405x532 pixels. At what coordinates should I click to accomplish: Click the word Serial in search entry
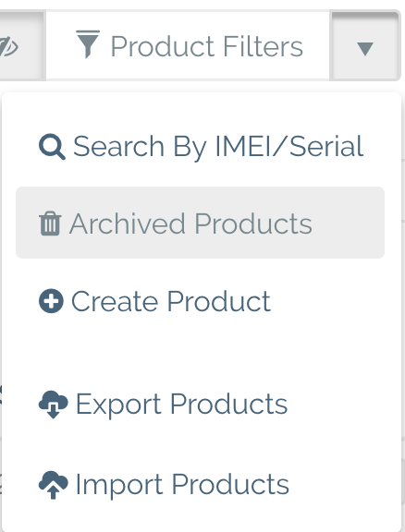pos(326,146)
